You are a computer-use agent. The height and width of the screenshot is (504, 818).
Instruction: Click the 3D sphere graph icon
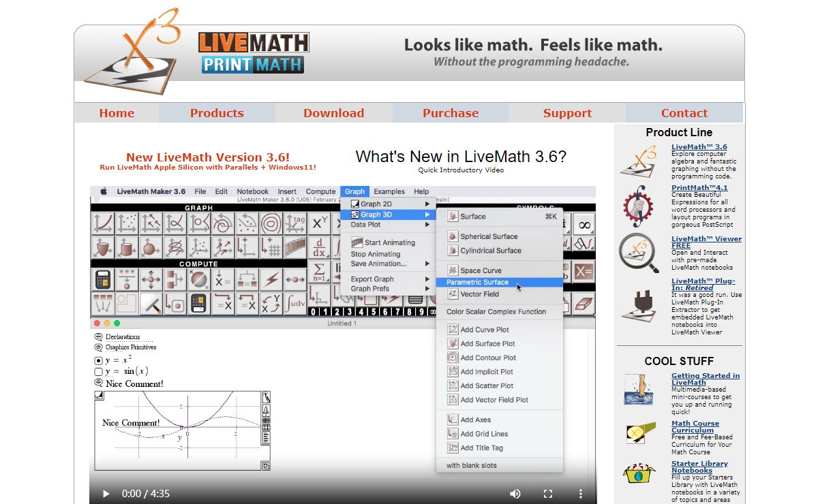(151, 247)
